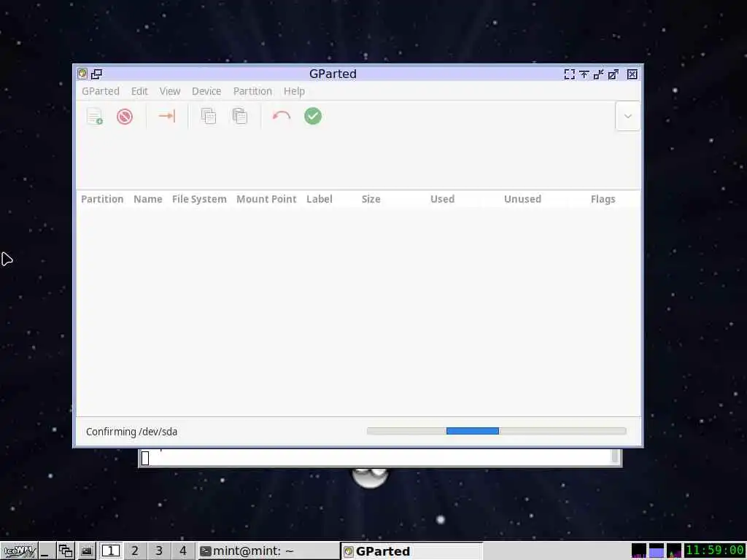The height and width of the screenshot is (560, 747).
Task: Click the GParted window menu icon in title bar
Action: (82, 74)
